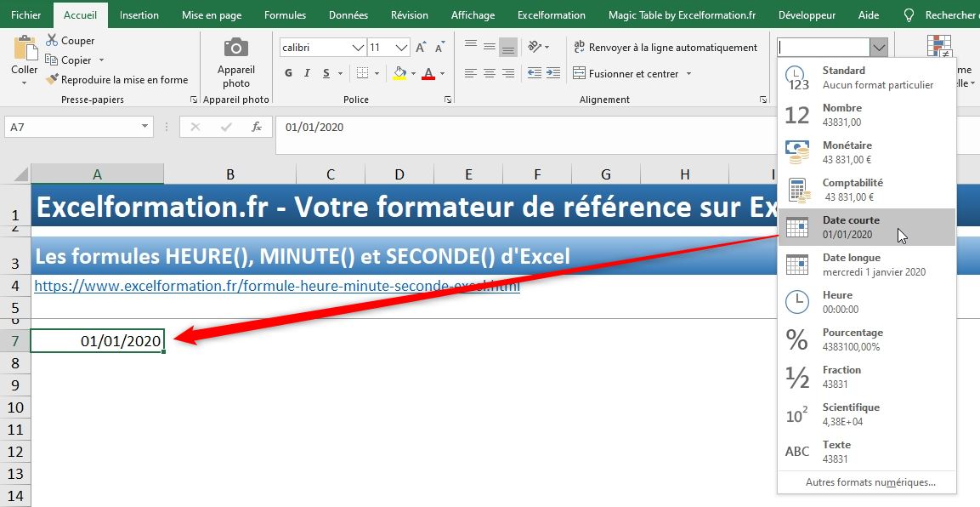980x507 pixels.
Task: Click Fusionner et centrer button
Action: click(x=626, y=73)
